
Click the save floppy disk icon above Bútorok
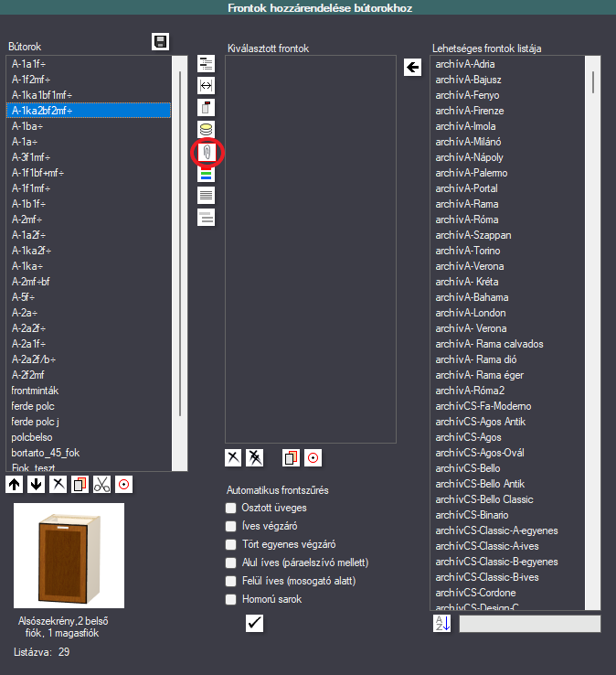click(x=161, y=42)
